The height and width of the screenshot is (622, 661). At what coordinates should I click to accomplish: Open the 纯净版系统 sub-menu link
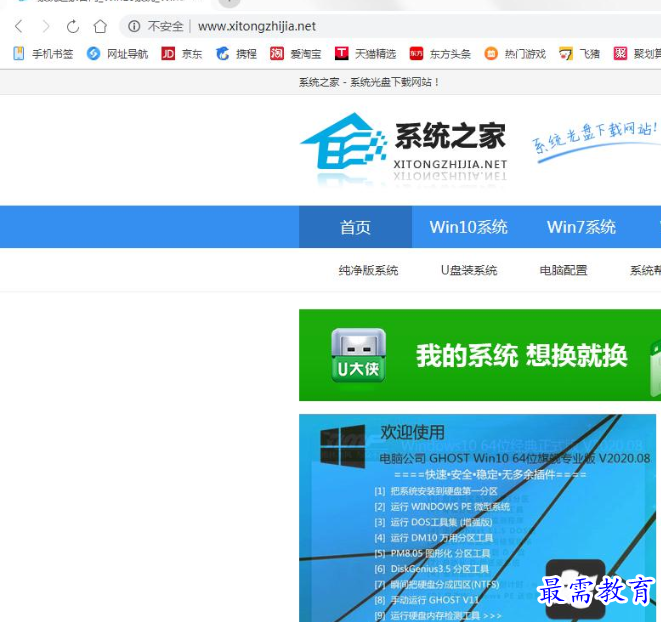coord(368,270)
